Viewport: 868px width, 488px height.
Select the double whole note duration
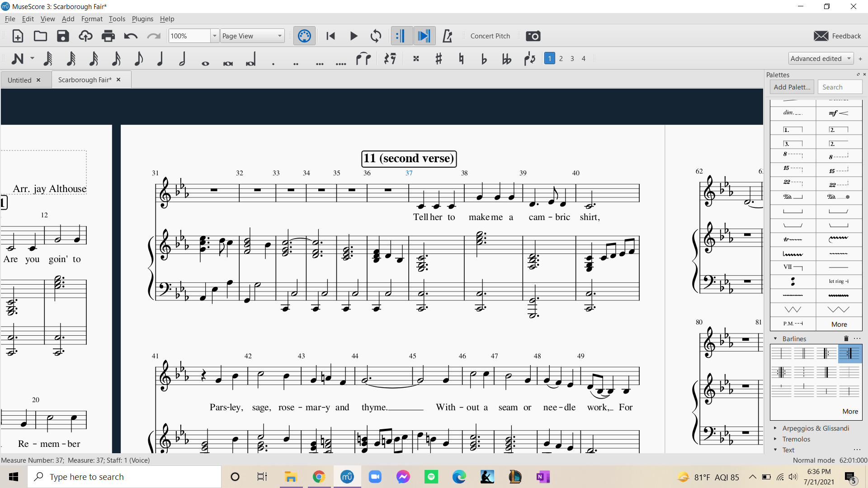pyautogui.click(x=228, y=63)
